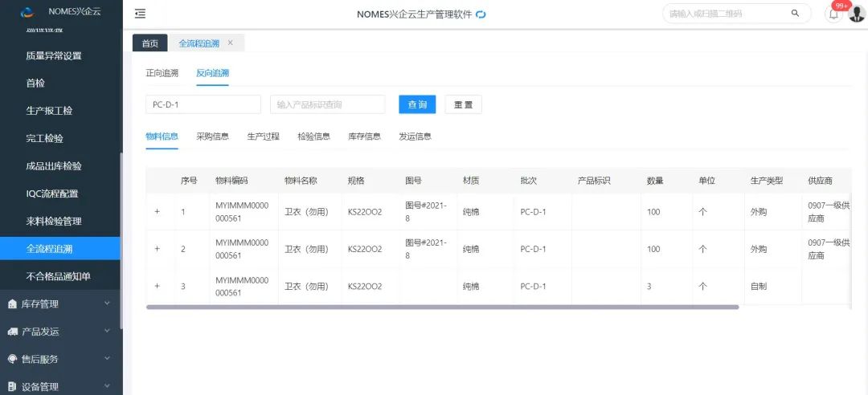Click the 物料名称 column header
Screen dimensions: 868x395
point(301,181)
